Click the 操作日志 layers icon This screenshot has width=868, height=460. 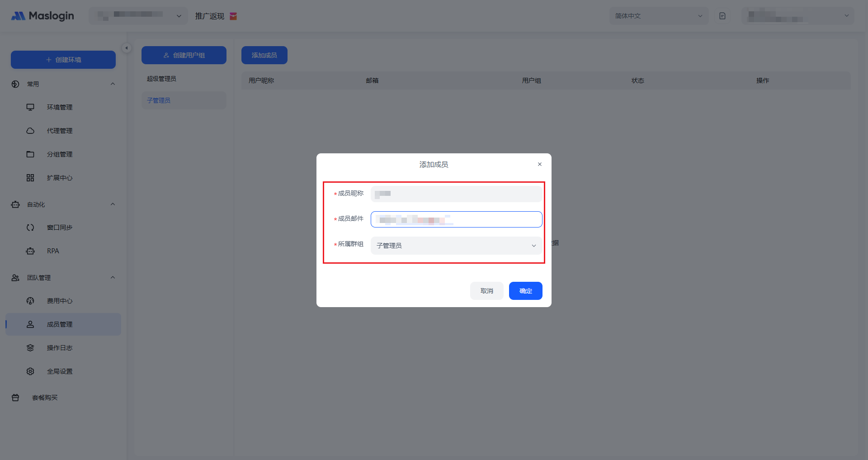click(x=30, y=348)
